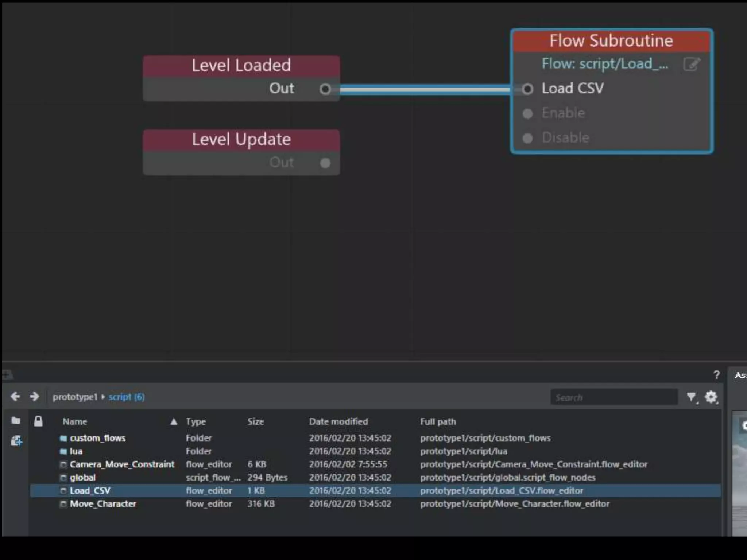Image resolution: width=747 pixels, height=560 pixels.
Task: Click the help question mark icon
Action: click(716, 375)
